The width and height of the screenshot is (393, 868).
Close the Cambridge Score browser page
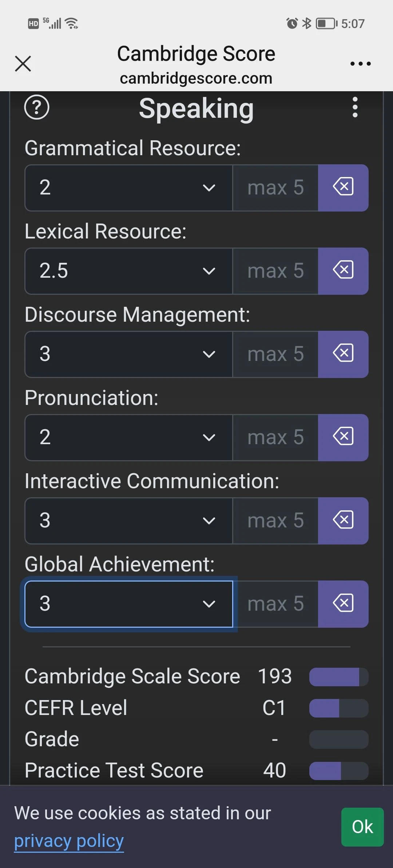pyautogui.click(x=23, y=64)
